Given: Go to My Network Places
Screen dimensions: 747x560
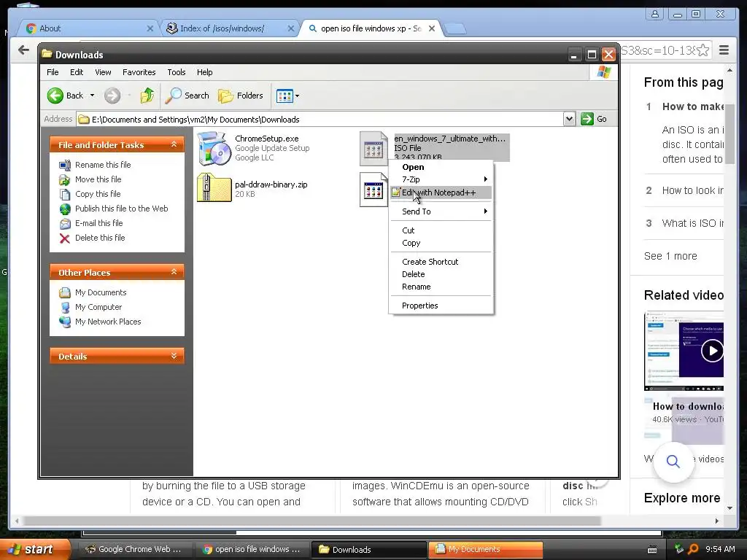Looking at the screenshot, I should [108, 322].
